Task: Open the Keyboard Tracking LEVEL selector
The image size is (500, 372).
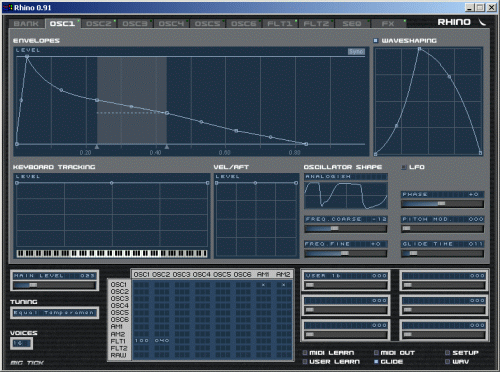Action: tap(28, 177)
